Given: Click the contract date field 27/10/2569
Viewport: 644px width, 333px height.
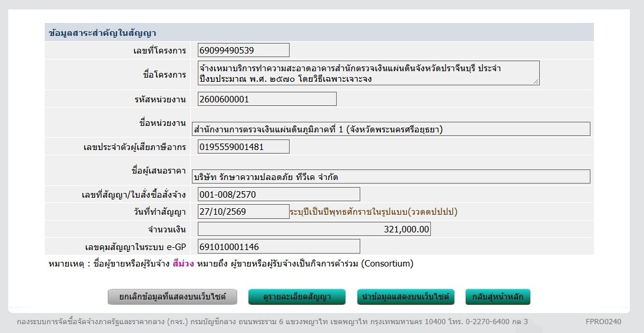Looking at the screenshot, I should [244, 212].
